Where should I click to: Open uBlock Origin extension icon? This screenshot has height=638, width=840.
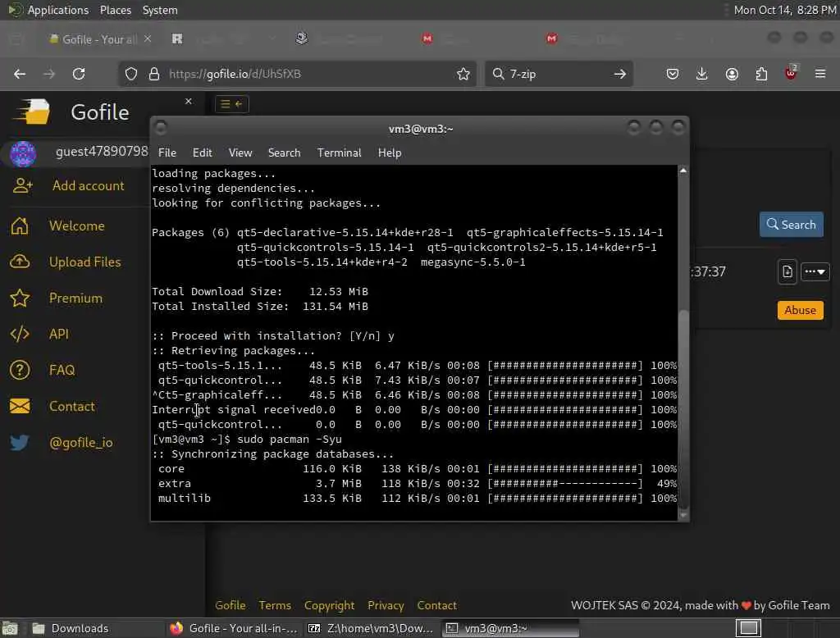[792, 73]
